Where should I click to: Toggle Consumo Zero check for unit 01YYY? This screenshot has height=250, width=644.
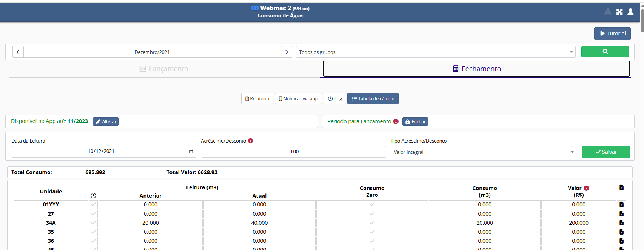tap(372, 204)
